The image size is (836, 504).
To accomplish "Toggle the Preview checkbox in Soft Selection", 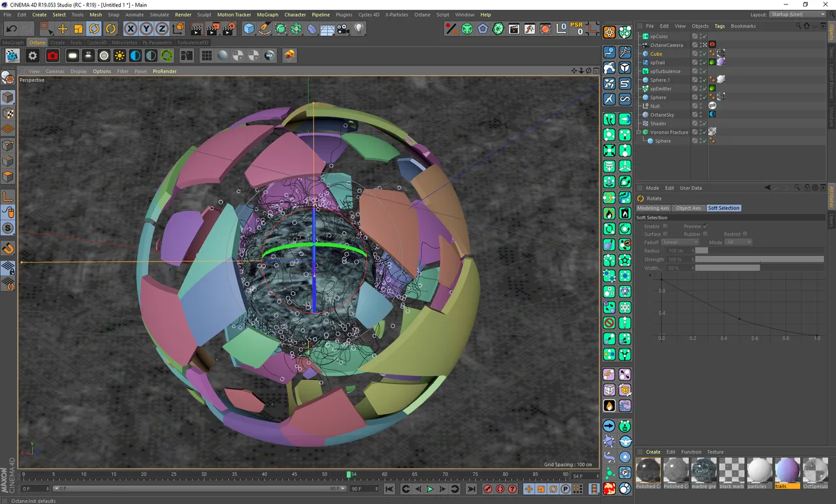I will [705, 227].
